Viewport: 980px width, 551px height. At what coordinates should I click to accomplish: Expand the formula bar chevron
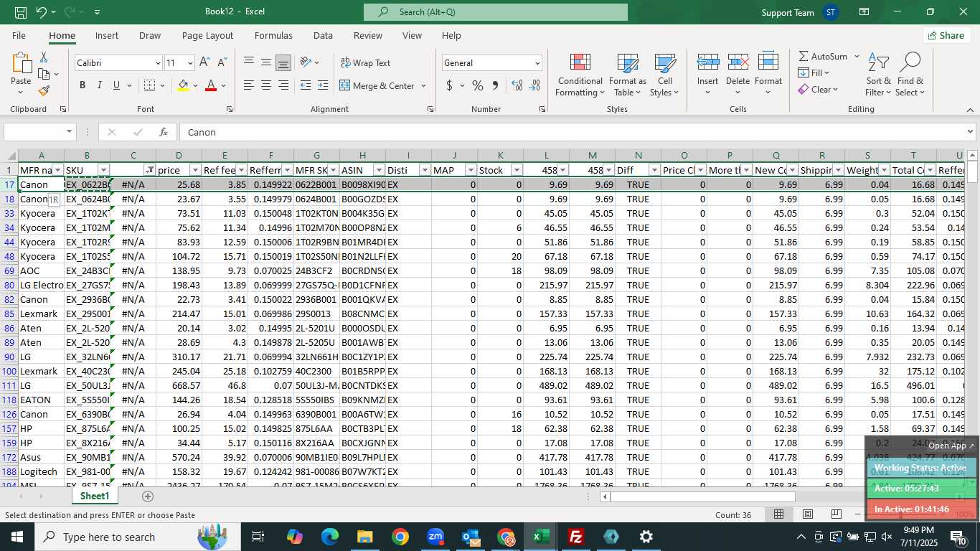tap(970, 132)
